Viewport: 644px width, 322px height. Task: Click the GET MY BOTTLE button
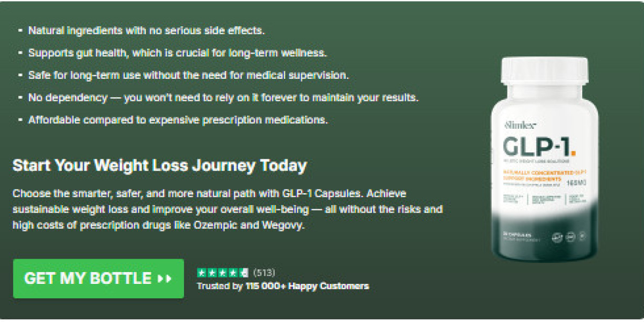[x=98, y=279]
